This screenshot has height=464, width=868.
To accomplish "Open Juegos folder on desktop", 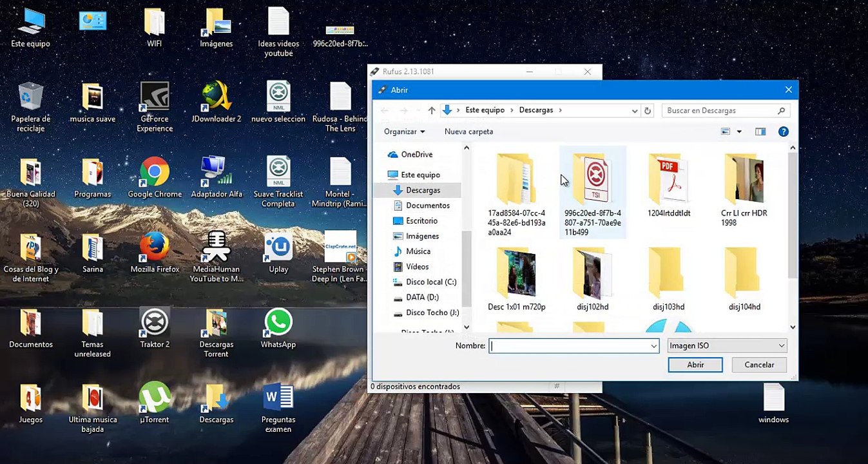I will coord(30,403).
